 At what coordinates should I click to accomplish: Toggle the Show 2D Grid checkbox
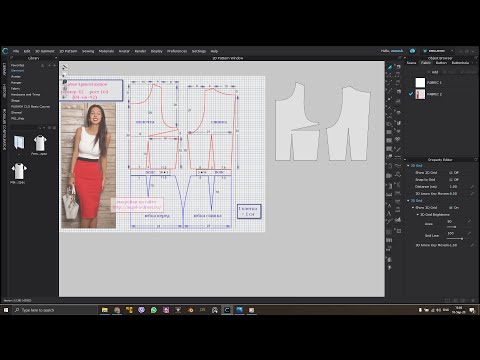pos(451,207)
